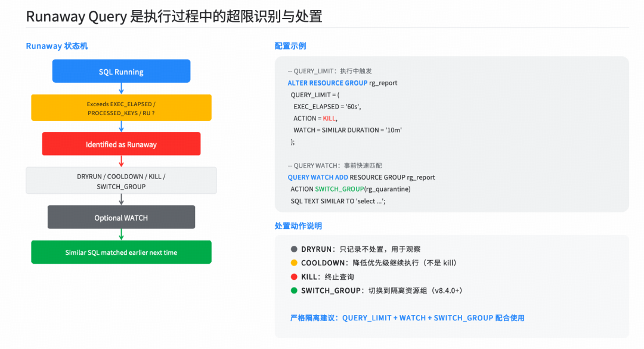Click green SWITCH_GROUP in ACTION line

pos(339,189)
